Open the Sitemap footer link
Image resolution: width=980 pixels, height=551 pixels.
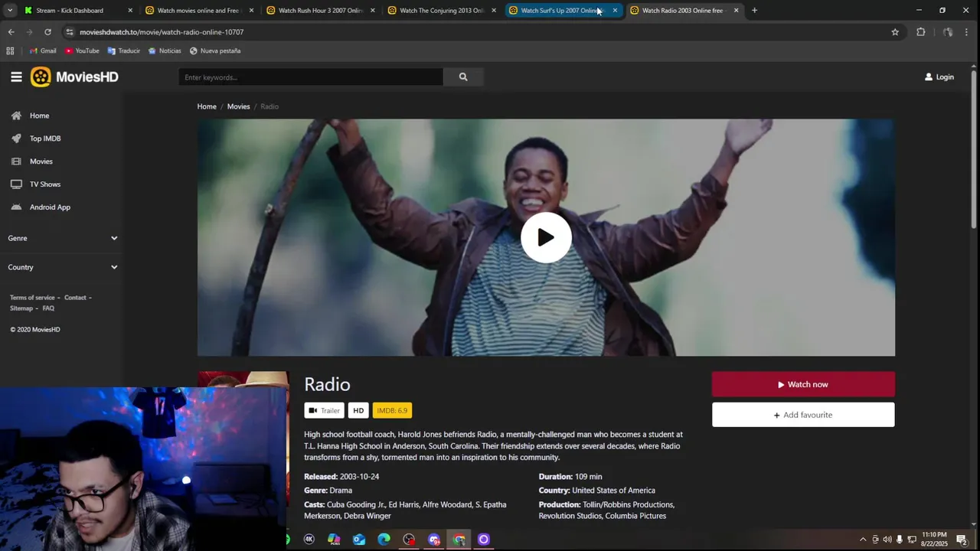point(21,308)
